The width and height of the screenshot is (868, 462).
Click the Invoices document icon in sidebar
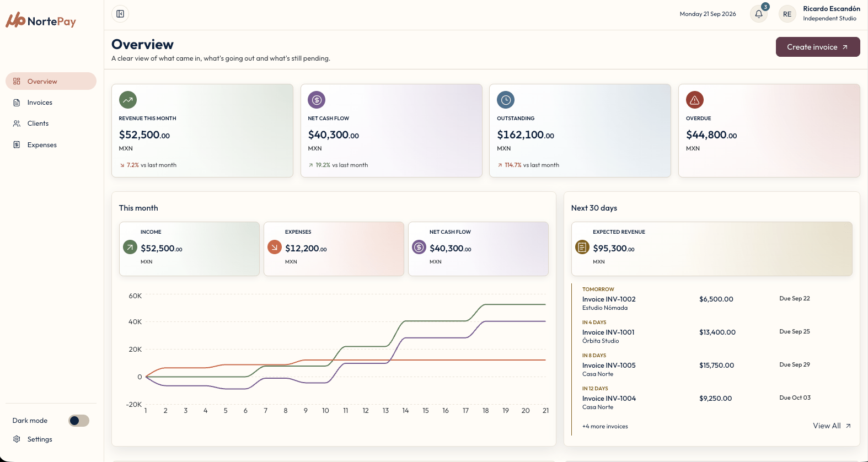click(x=17, y=103)
